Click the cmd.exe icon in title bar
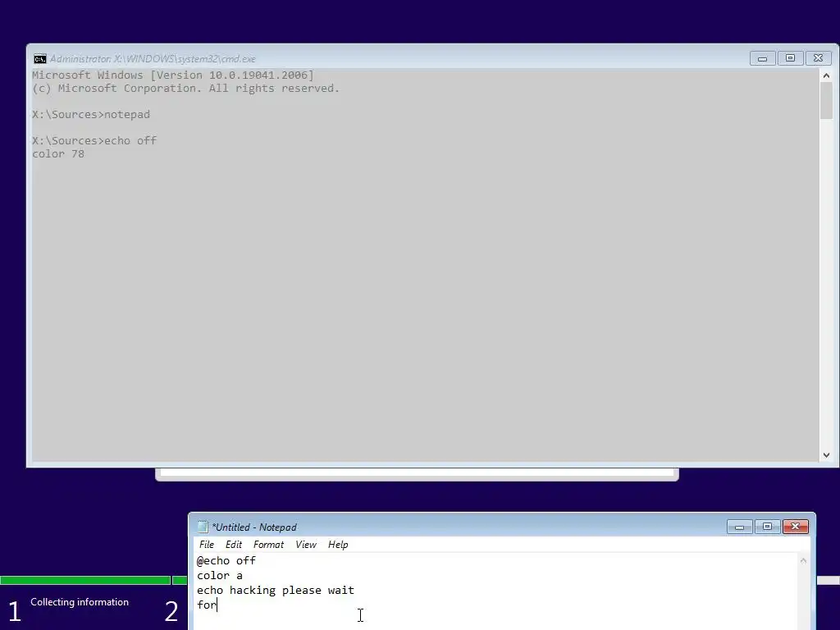Image resolution: width=840 pixels, height=630 pixels. click(x=39, y=58)
